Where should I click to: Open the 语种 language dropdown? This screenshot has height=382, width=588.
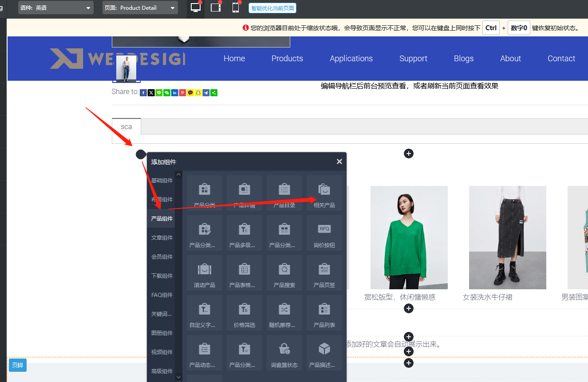tap(55, 8)
